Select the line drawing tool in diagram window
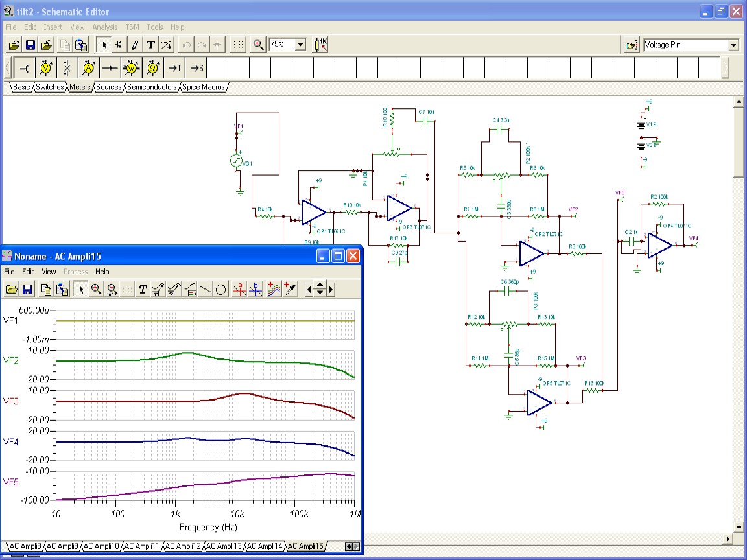 tap(206, 290)
